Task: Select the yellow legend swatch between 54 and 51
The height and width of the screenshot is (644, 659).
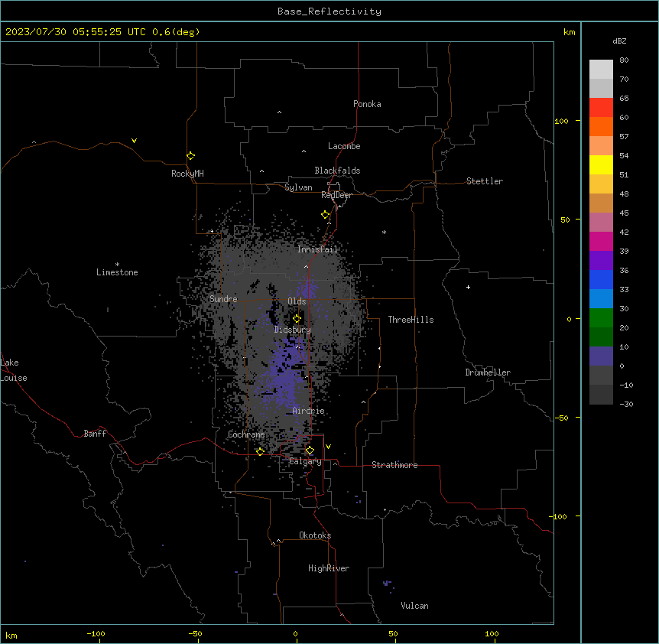Action: [601, 164]
